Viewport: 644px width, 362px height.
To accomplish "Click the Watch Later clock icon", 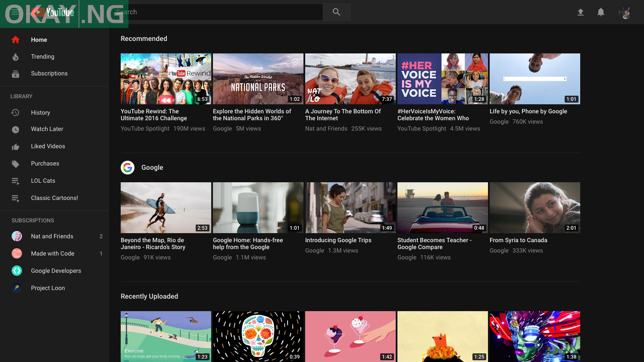I will click(x=16, y=129).
